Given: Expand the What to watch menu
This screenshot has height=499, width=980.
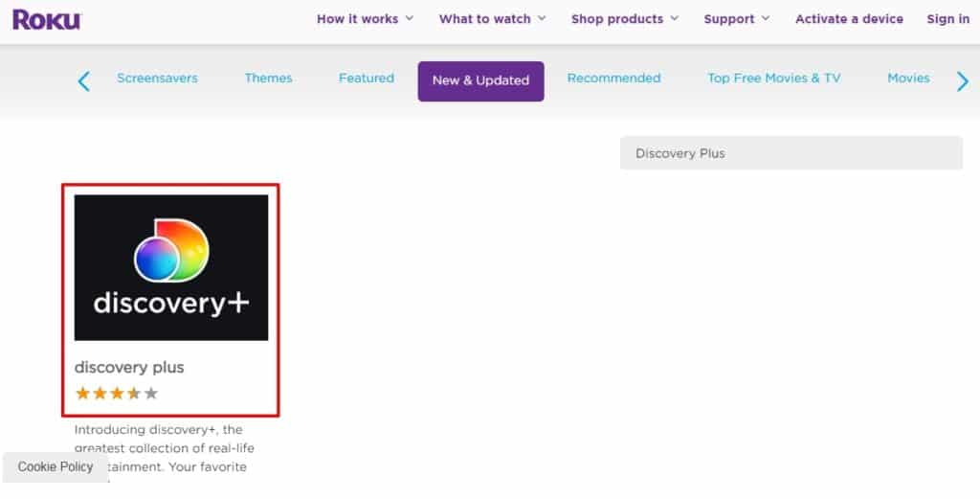Looking at the screenshot, I should pos(493,19).
